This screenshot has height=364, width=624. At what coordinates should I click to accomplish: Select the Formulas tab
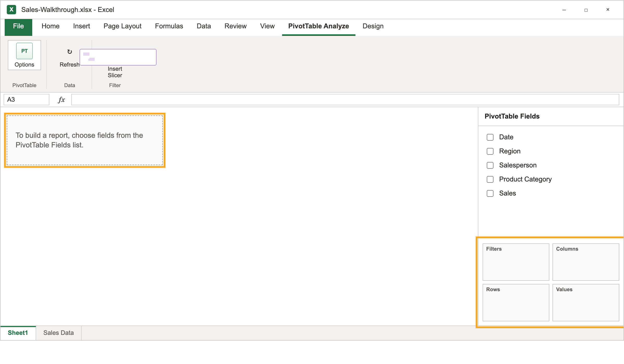pos(169,26)
